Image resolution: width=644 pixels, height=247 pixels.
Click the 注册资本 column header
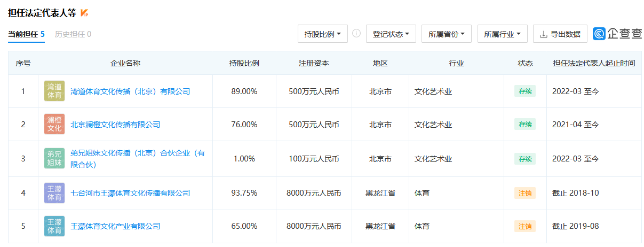(314, 63)
